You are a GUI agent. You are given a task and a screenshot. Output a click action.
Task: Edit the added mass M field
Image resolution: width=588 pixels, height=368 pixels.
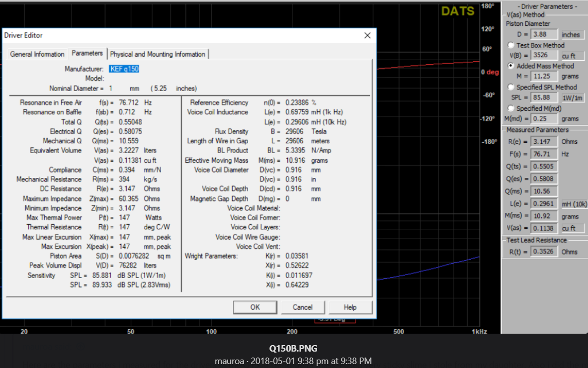pyautogui.click(x=544, y=76)
